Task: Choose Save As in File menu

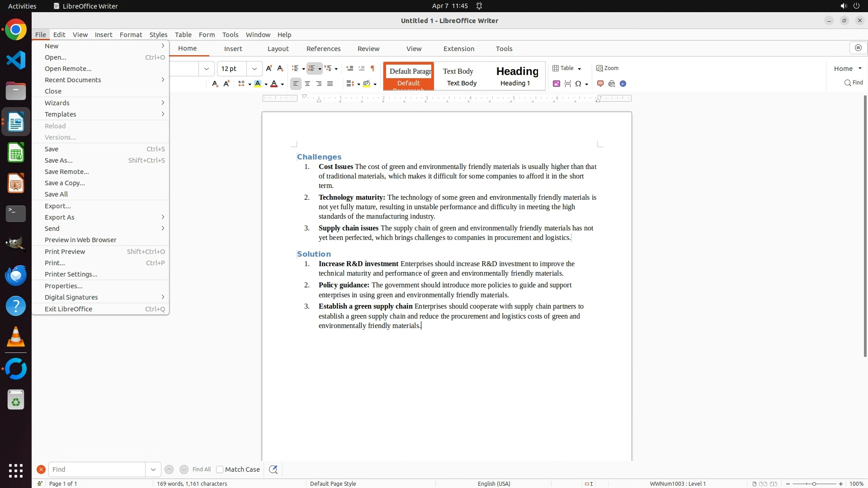Action: (x=59, y=160)
